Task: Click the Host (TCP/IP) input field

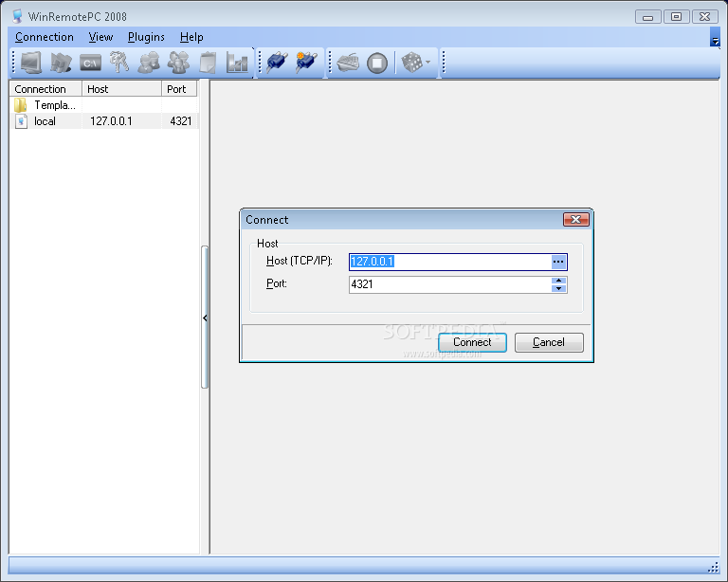Action: [449, 262]
